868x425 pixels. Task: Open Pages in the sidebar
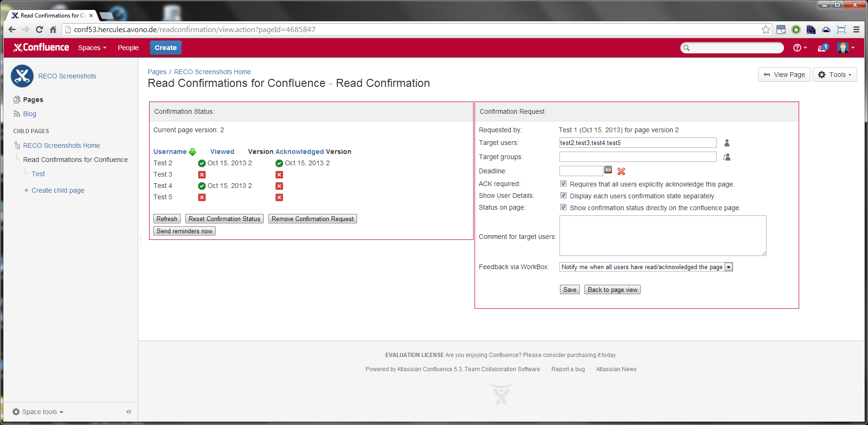33,100
